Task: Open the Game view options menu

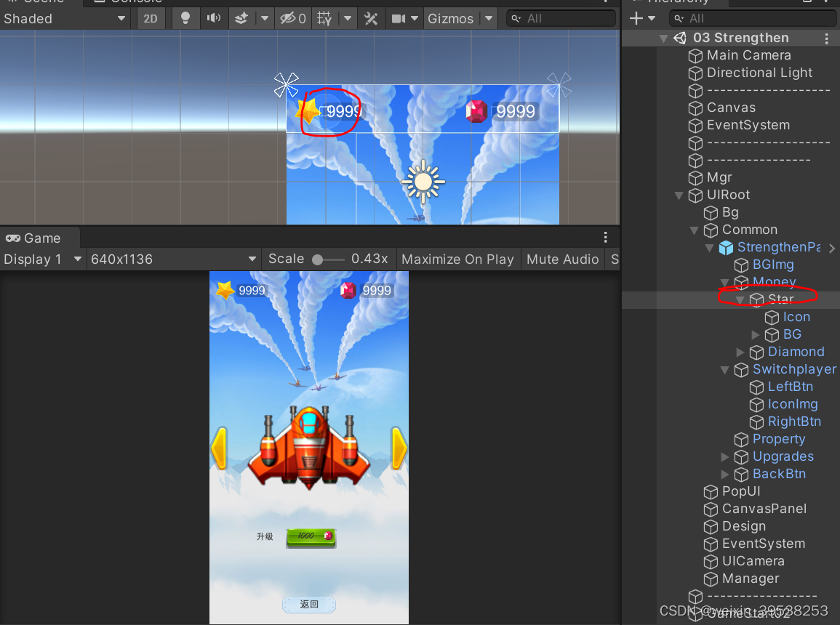Action: (x=605, y=238)
